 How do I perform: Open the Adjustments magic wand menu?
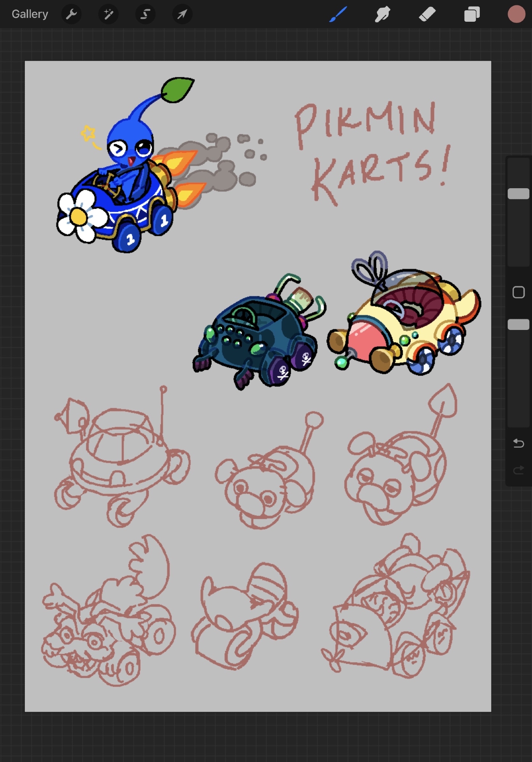coord(108,14)
